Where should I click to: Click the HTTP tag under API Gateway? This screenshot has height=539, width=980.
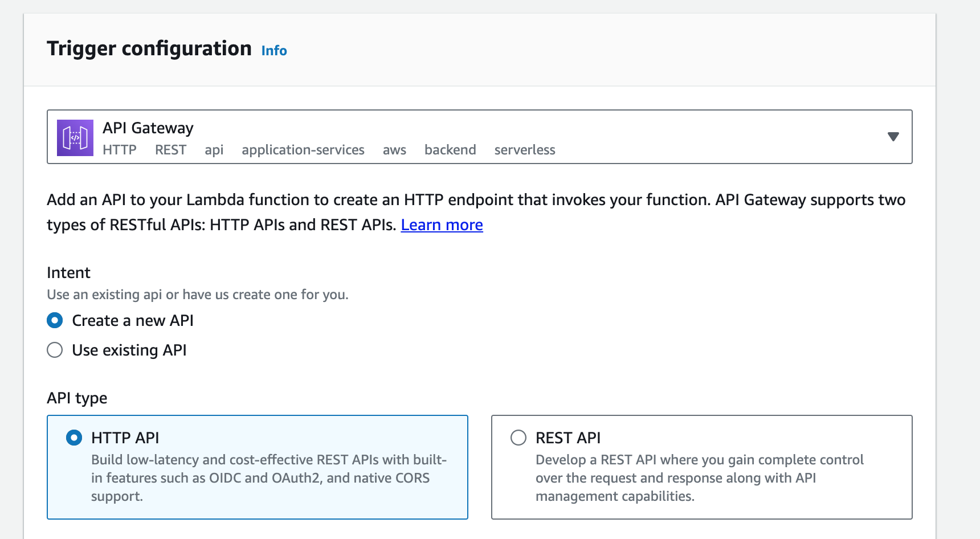pyautogui.click(x=120, y=150)
